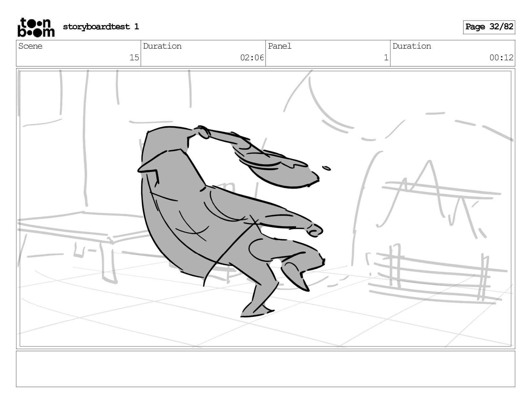Select the panel duration value '00:12'

(x=501, y=58)
